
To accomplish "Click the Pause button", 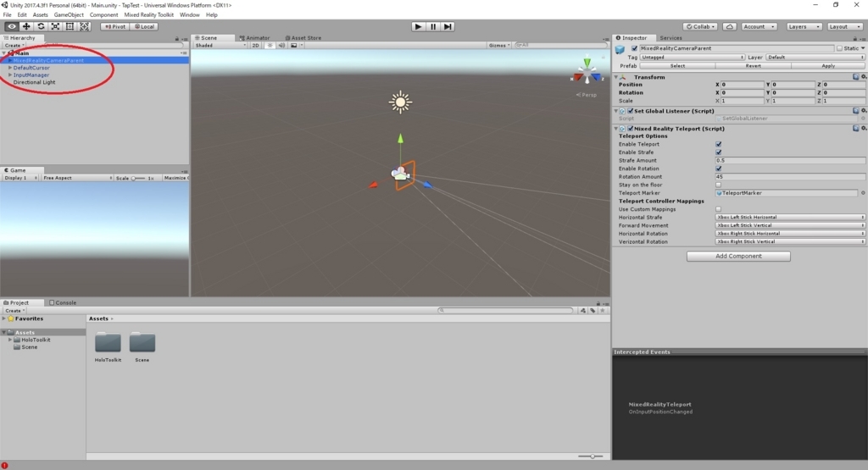I will coord(433,26).
